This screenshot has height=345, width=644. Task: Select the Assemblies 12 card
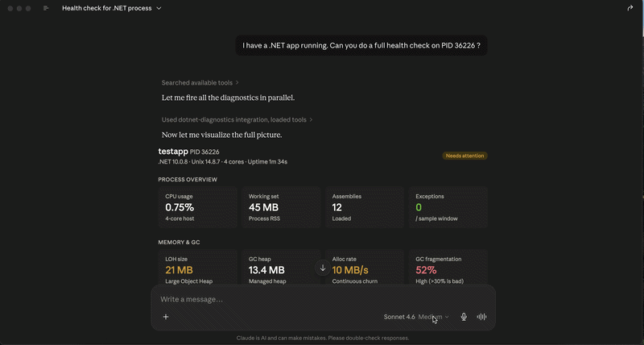[365, 207]
